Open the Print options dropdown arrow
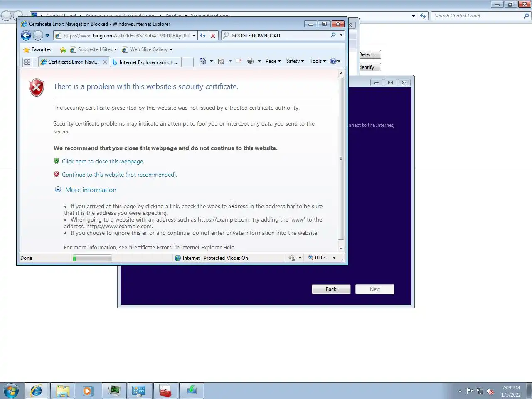This screenshot has height=399, width=532. (259, 61)
